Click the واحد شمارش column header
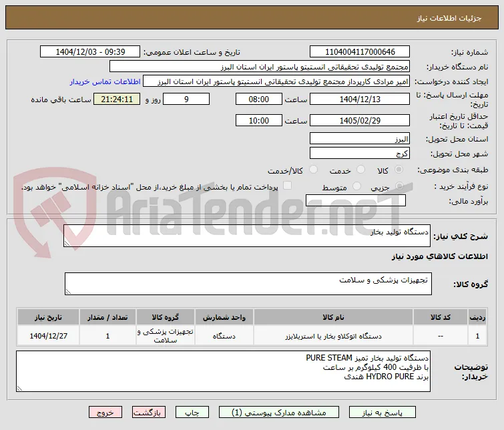504x430 pixels. click(x=224, y=317)
